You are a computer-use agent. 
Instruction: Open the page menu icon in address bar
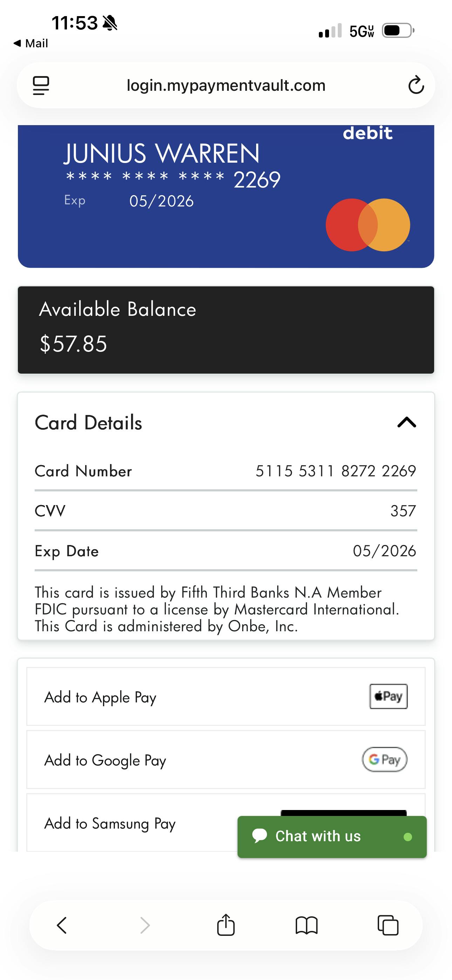(41, 85)
